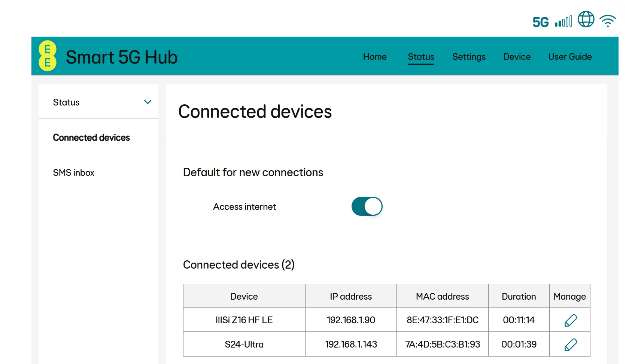Viewport: 626px width, 364px height.
Task: Click the Connected devices (2) heading
Action: pos(239,265)
